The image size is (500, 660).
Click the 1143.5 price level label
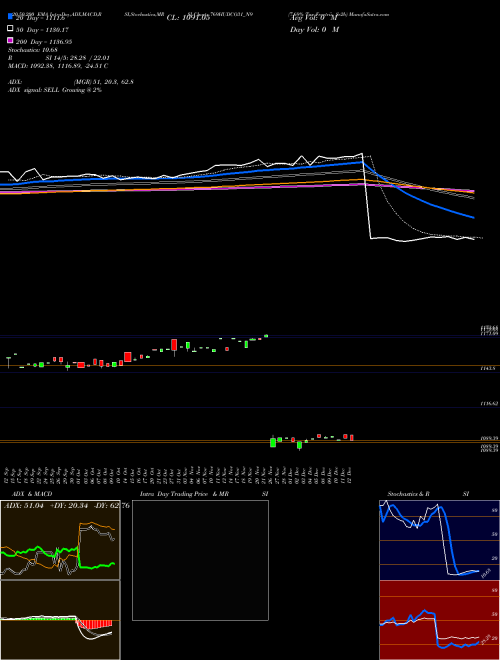[487, 368]
